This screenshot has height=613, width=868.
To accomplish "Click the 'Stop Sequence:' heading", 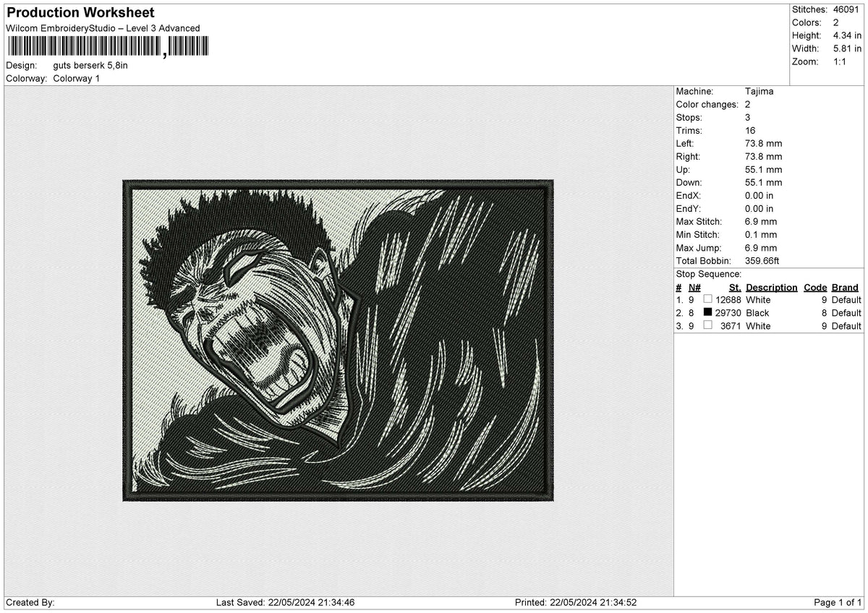I will [x=708, y=274].
